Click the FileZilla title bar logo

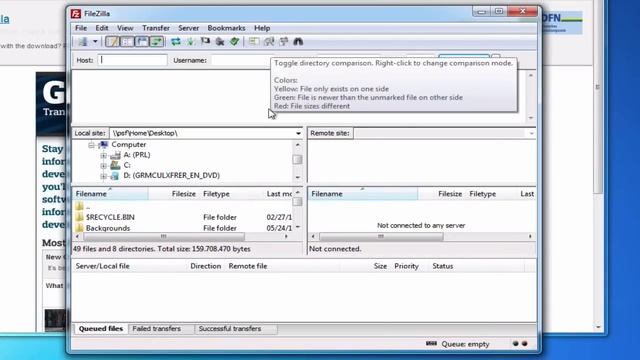pos(76,13)
